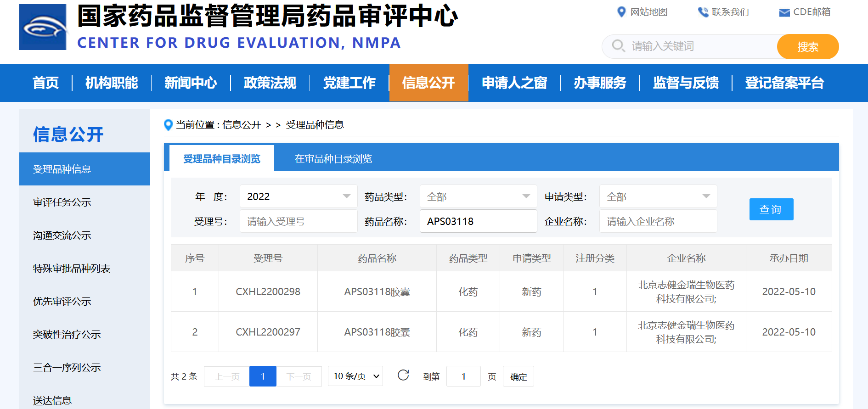Open the 网站地图 link

tap(649, 12)
